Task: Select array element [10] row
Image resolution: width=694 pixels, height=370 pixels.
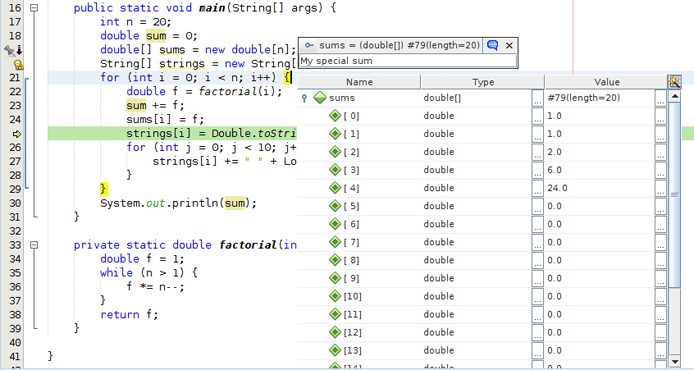Action: click(x=482, y=297)
